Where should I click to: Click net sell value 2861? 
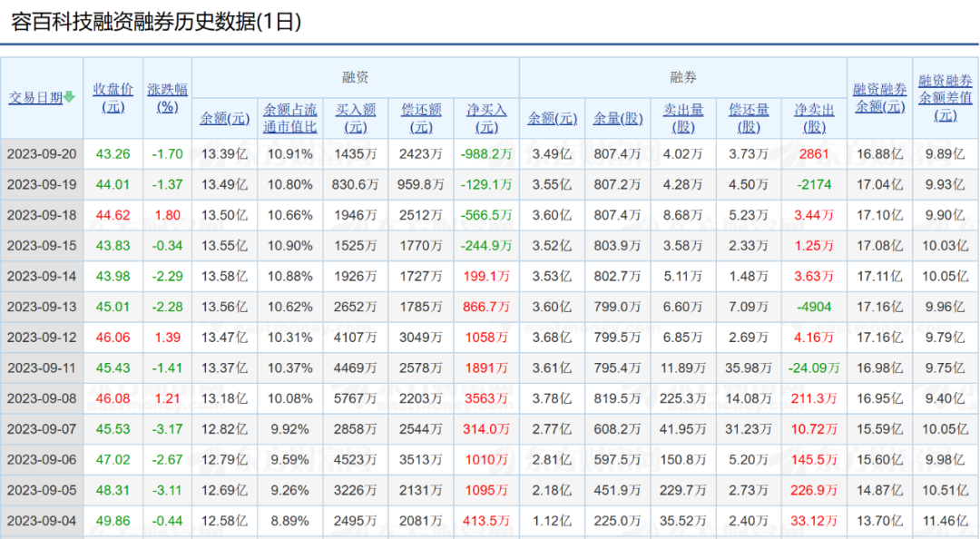coord(814,154)
